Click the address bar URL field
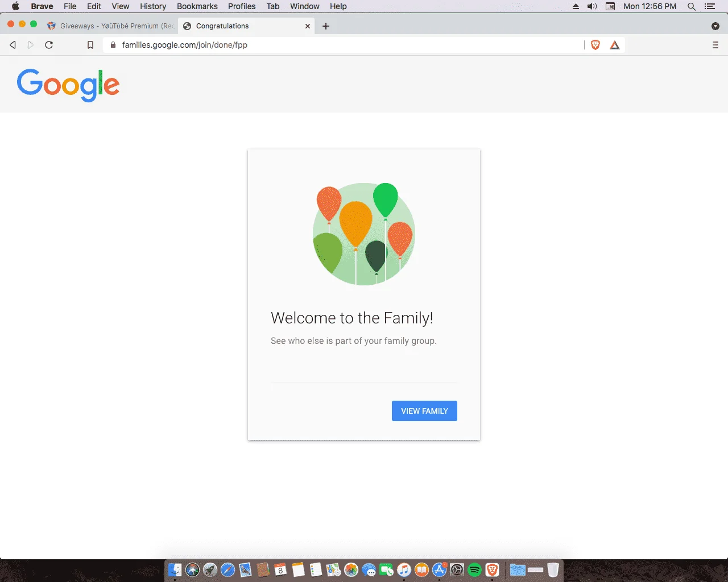Screen dimensions: 728x582 coord(343,45)
